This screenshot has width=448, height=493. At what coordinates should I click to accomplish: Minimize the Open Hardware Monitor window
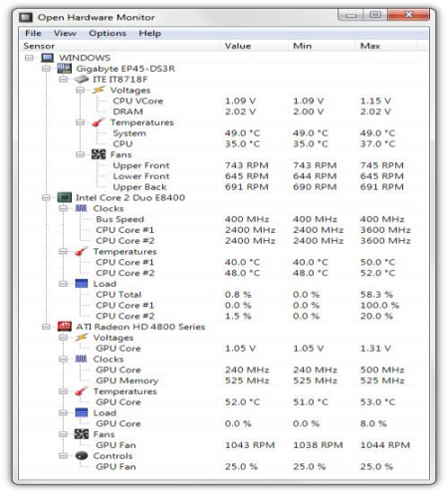[x=350, y=15]
